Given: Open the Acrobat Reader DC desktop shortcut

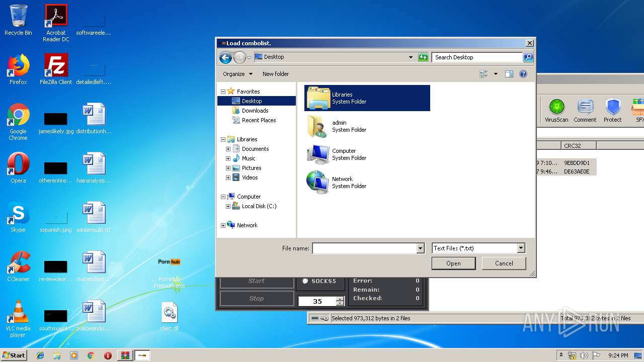Looking at the screenshot, I should (56, 23).
